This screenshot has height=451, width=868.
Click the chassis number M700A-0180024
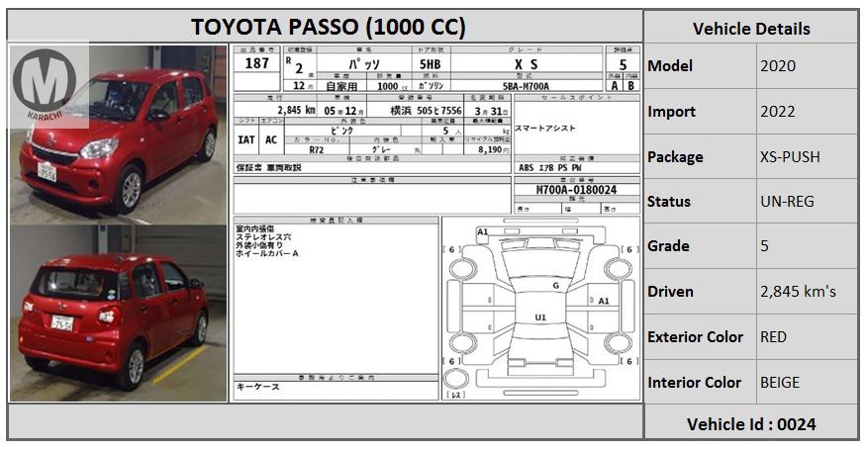[x=576, y=190]
